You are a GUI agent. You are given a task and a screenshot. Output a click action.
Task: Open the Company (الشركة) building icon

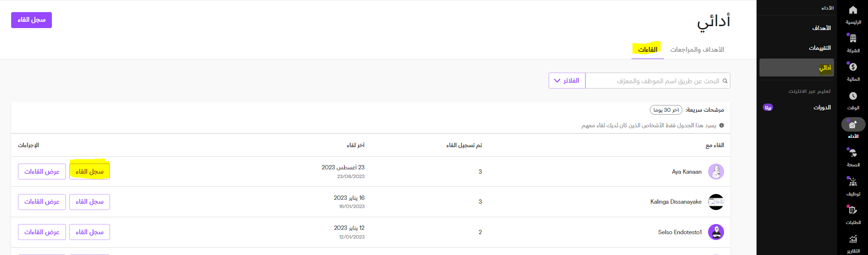tap(853, 39)
